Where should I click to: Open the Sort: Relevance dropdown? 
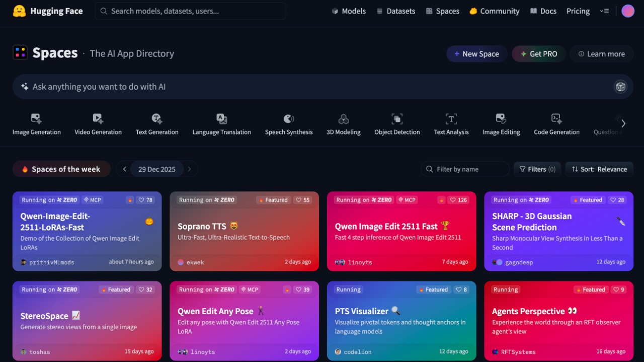click(599, 169)
